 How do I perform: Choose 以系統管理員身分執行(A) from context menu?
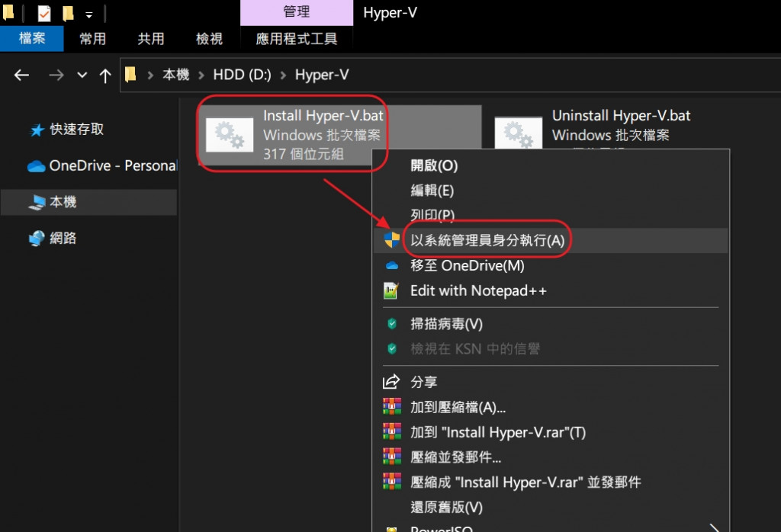point(551,240)
